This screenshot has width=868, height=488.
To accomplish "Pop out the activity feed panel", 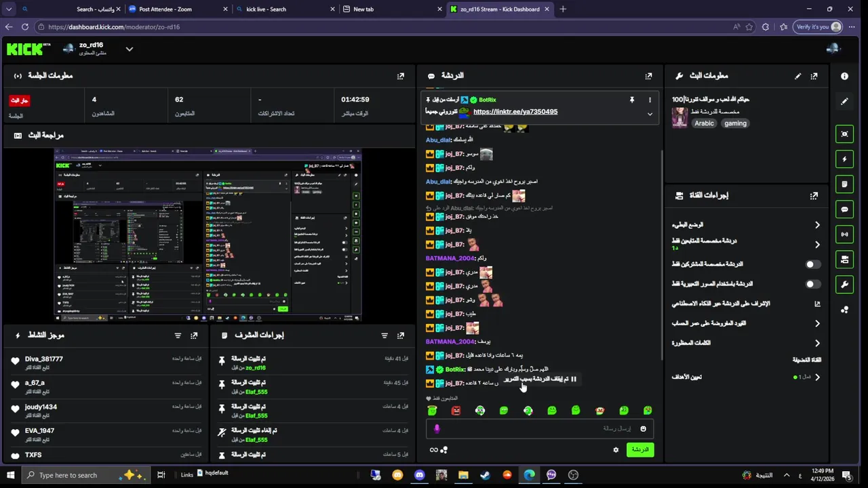I will point(194,335).
